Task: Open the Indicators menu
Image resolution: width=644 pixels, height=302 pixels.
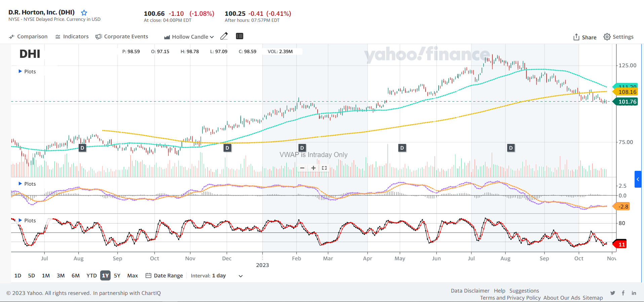Action: coord(72,37)
